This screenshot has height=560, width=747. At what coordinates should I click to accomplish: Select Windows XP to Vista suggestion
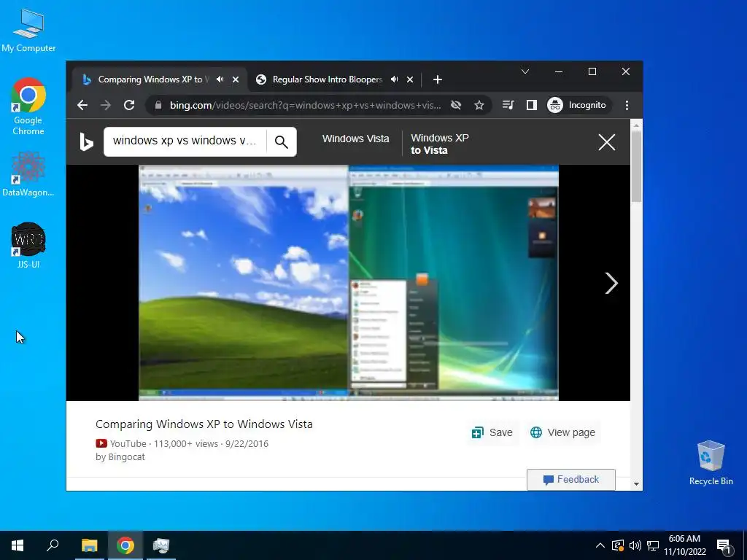(x=439, y=144)
